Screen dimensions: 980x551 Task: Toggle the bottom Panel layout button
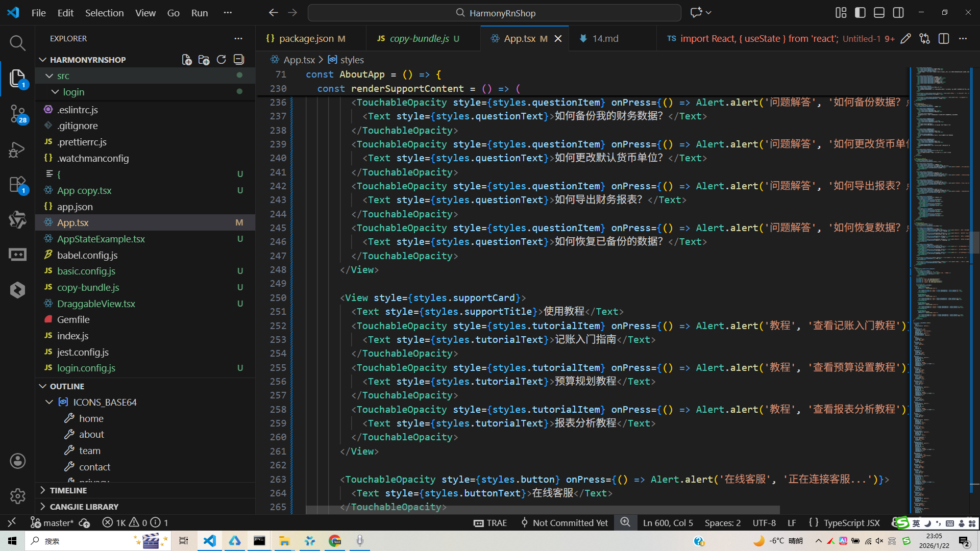[x=879, y=13]
